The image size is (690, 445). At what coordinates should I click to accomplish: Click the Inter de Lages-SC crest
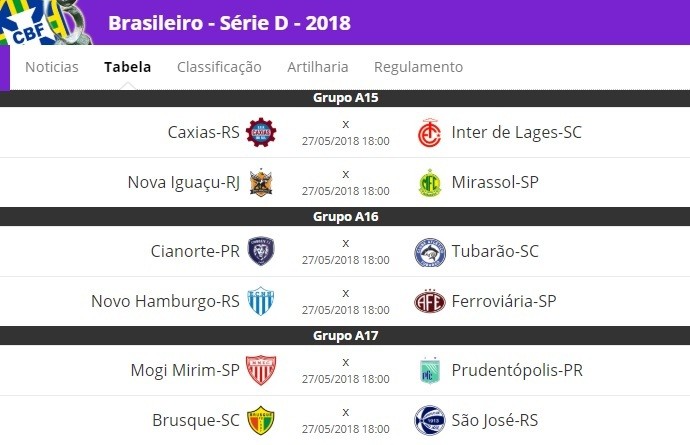[429, 132]
